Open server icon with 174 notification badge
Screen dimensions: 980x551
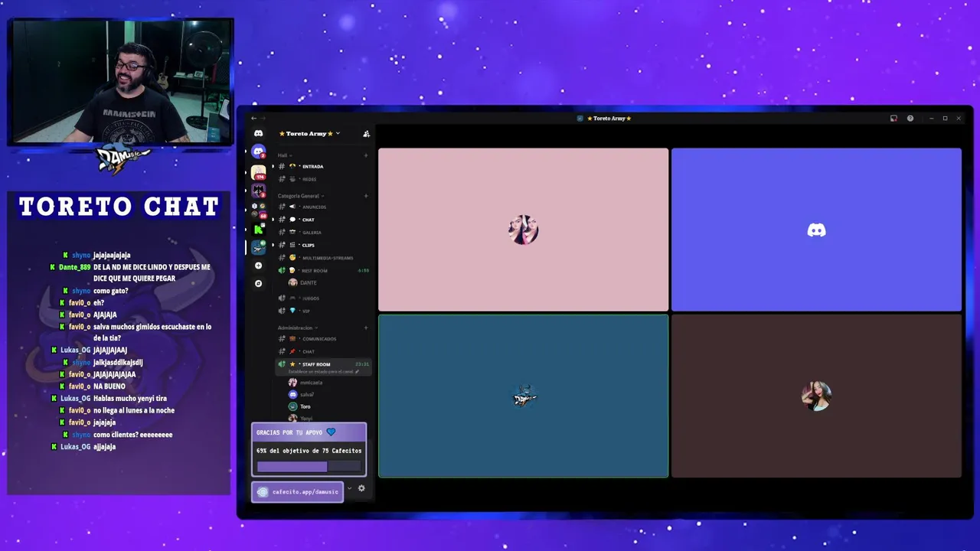pyautogui.click(x=258, y=172)
